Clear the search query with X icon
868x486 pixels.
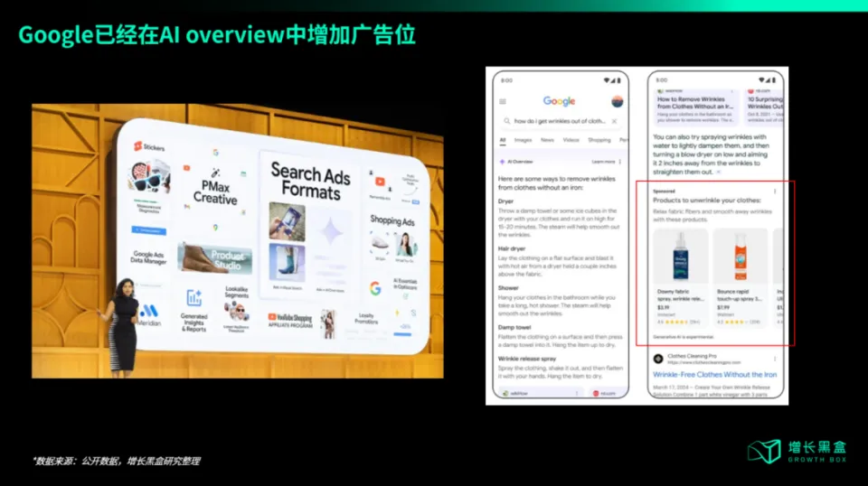(615, 121)
